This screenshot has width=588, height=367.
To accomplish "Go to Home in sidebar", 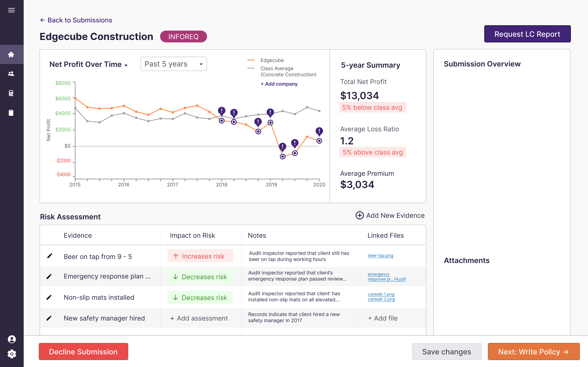I will click(x=11, y=54).
